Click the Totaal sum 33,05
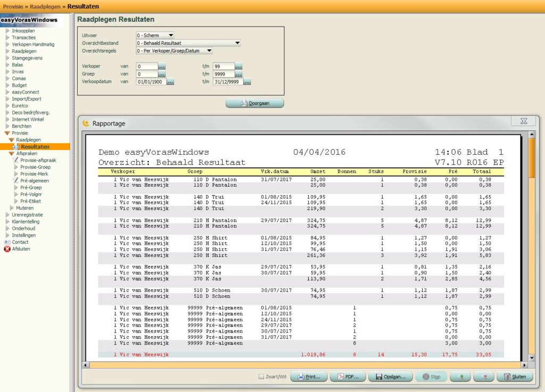Image resolution: width=545 pixels, height=392 pixels. click(483, 354)
